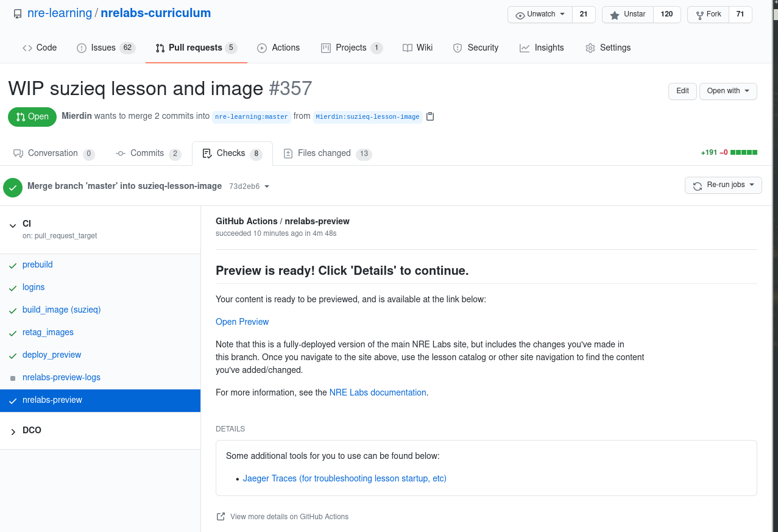Open the Issues tab
The height and width of the screenshot is (532, 778).
tap(106, 48)
